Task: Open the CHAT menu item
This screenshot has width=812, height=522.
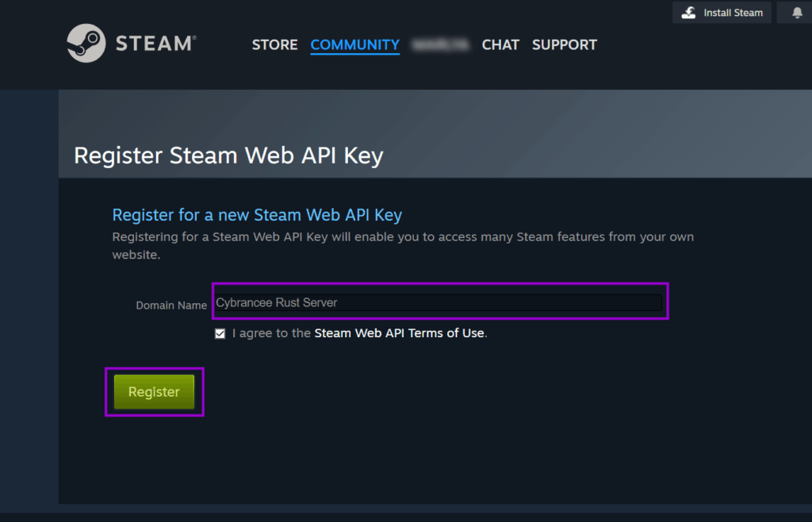Action: click(x=500, y=44)
